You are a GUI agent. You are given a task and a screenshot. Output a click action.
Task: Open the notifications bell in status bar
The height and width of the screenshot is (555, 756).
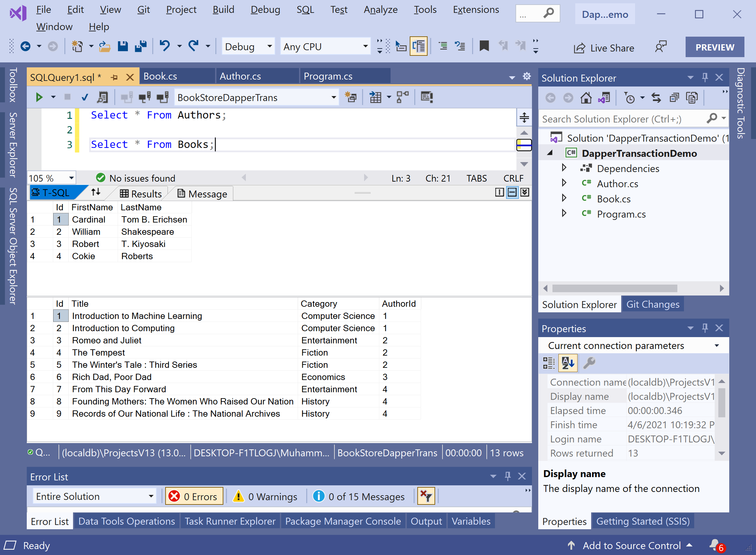tap(714, 545)
